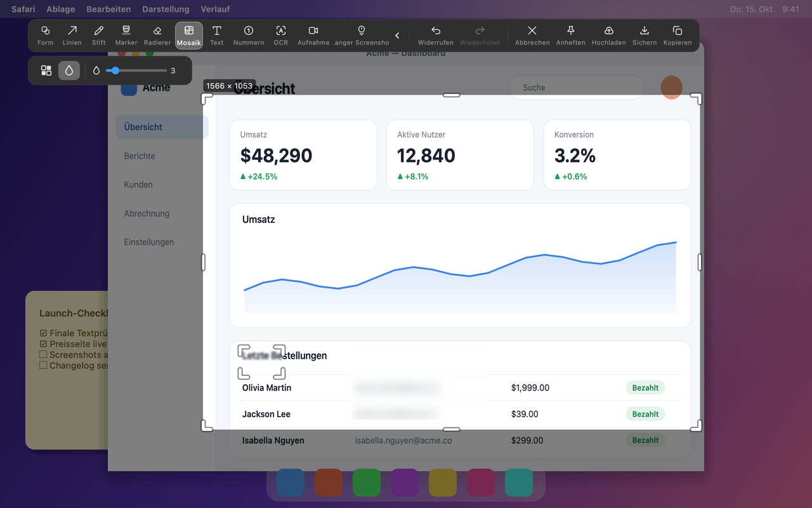Open the Verlauf menu
Viewport: 812px width, 508px height.
point(215,9)
